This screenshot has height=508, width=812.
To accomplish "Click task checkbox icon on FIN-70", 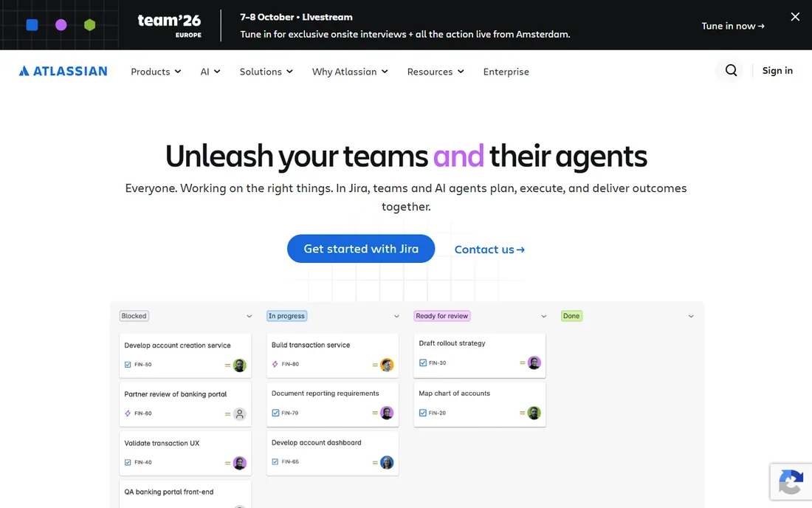I will [275, 413].
